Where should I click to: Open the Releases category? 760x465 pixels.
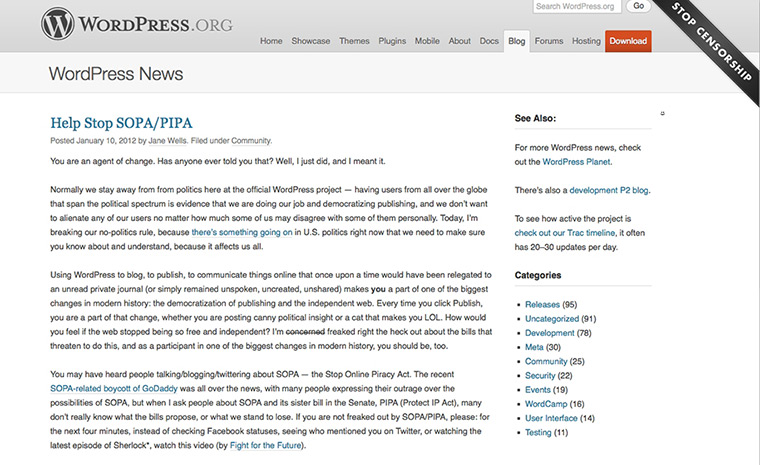[x=542, y=305]
